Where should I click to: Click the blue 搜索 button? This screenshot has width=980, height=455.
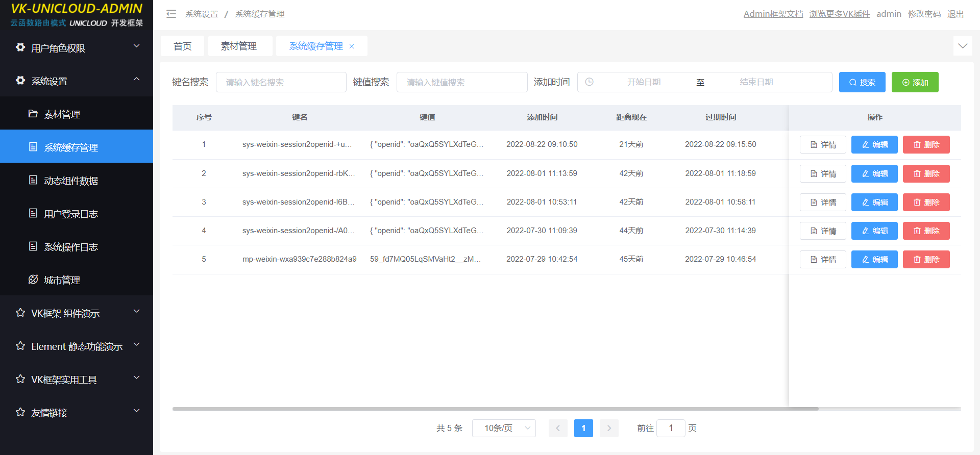[x=862, y=82]
